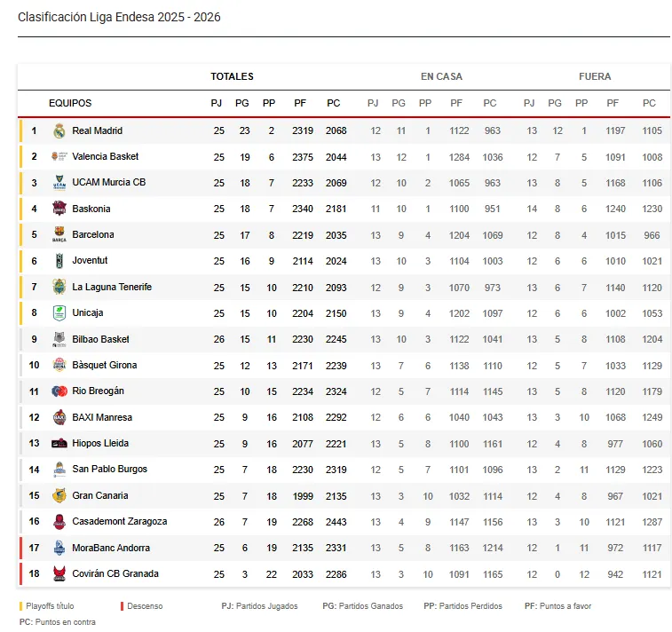
Task: Click the Baskonia team crest
Action: [59, 209]
